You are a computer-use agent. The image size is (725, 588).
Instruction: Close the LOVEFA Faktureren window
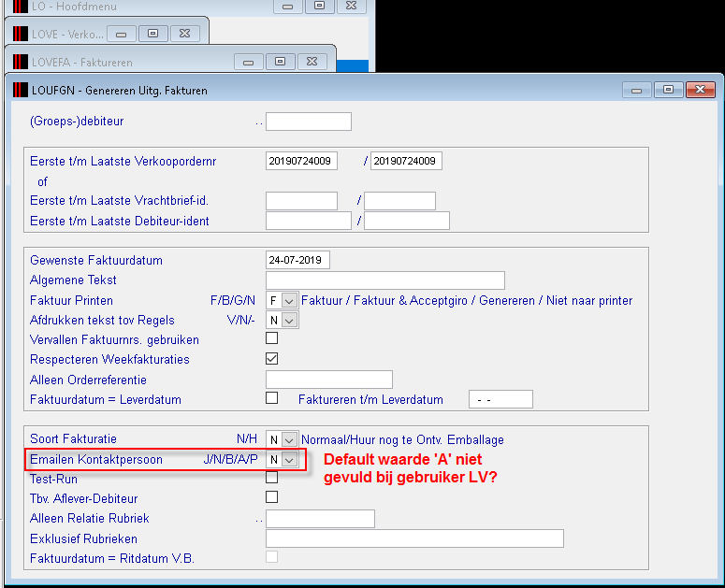tap(312, 62)
